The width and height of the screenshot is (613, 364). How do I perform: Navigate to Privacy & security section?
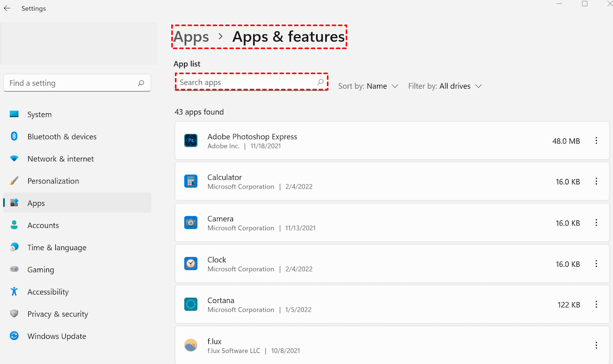(x=57, y=314)
